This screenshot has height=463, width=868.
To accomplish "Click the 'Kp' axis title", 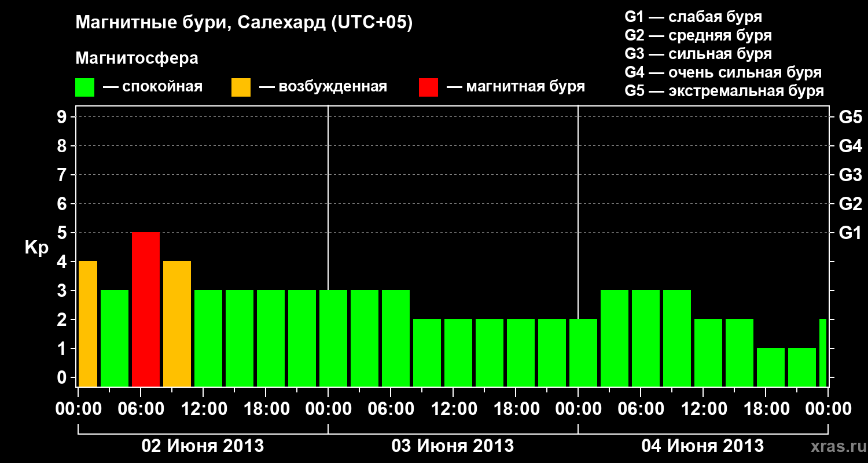I will pos(36,247).
